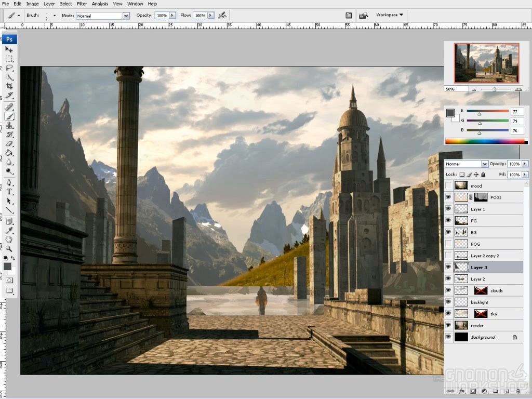
Task: Select the Crop tool
Action: (9, 86)
